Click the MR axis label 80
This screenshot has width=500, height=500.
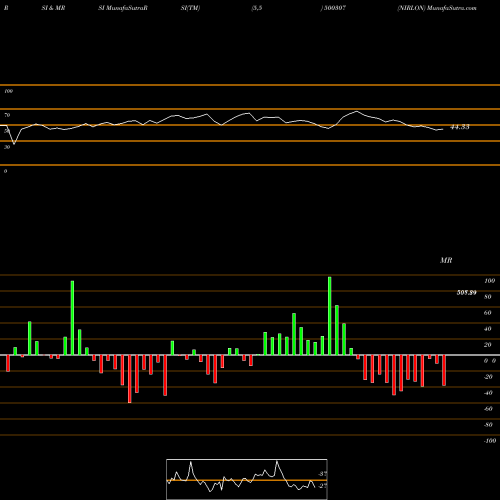tap(488, 297)
